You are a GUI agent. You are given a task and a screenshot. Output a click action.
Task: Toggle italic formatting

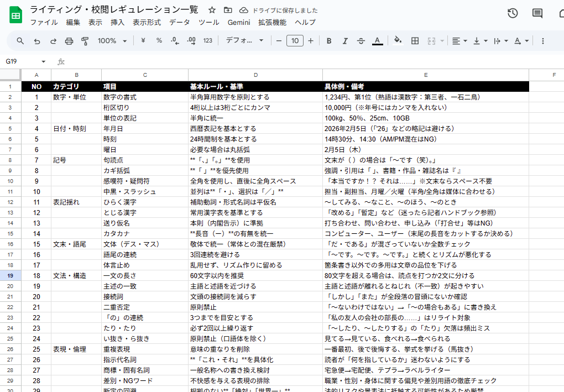344,40
